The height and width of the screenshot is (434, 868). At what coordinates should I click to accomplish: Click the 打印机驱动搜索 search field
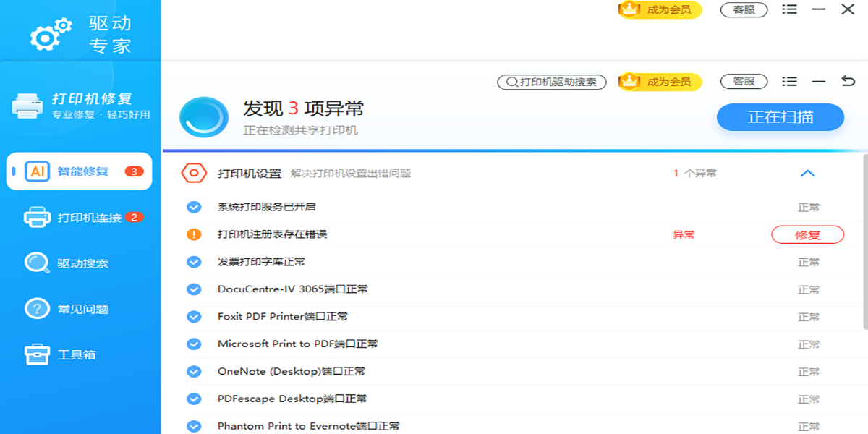[x=552, y=82]
